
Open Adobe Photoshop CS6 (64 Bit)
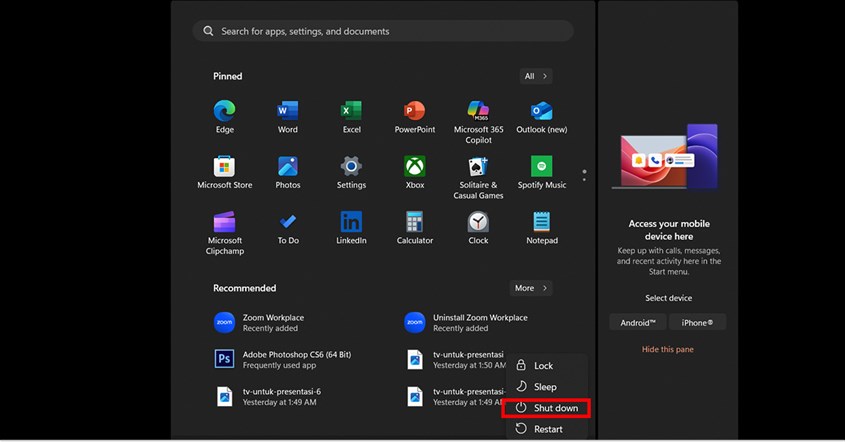283,360
